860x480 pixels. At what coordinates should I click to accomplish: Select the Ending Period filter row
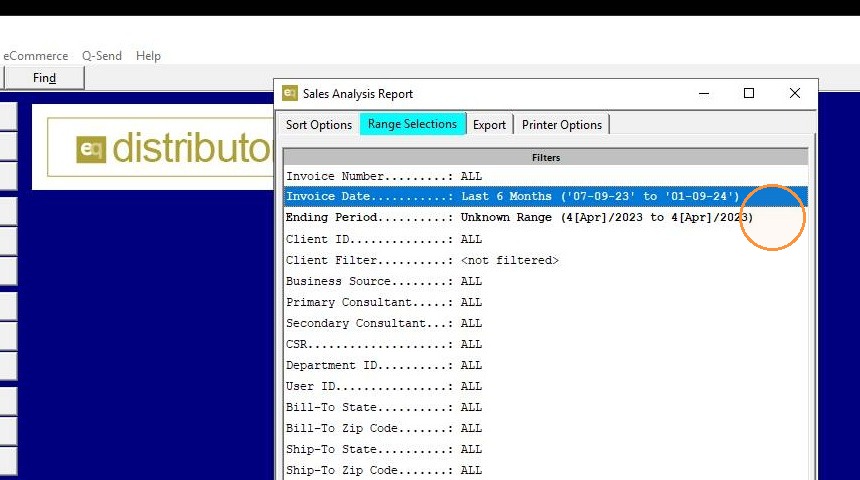(x=546, y=217)
